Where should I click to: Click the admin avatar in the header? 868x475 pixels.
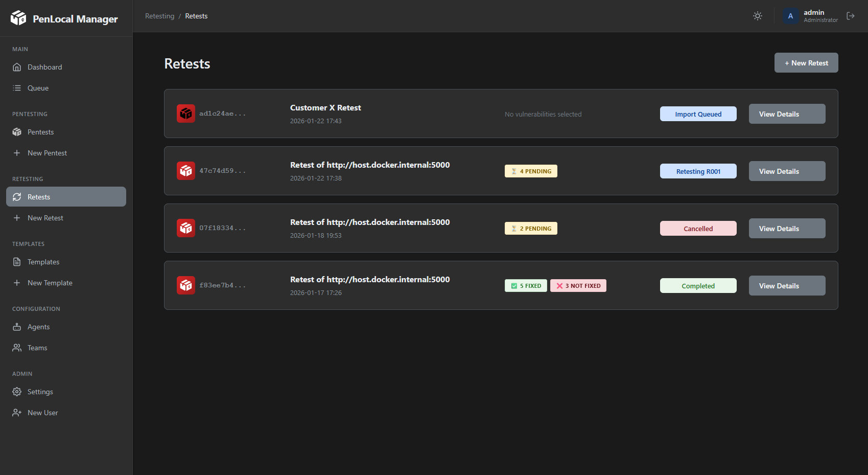790,16
